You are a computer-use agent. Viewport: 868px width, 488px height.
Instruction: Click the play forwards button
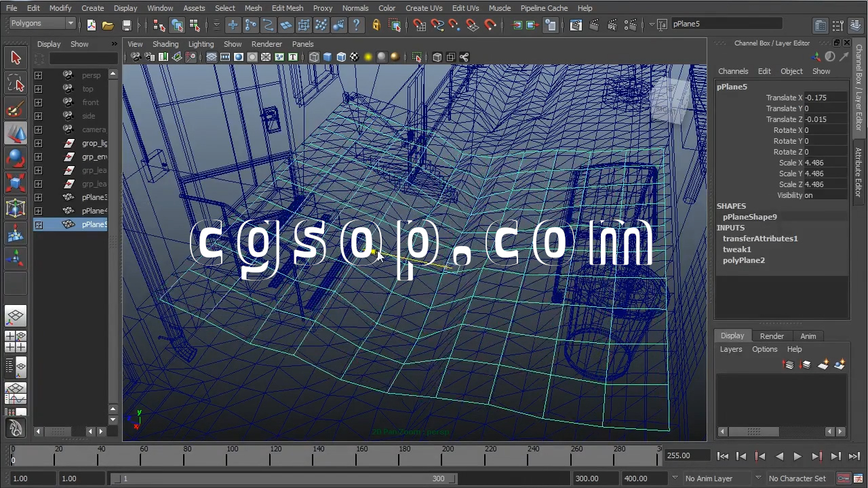(797, 457)
